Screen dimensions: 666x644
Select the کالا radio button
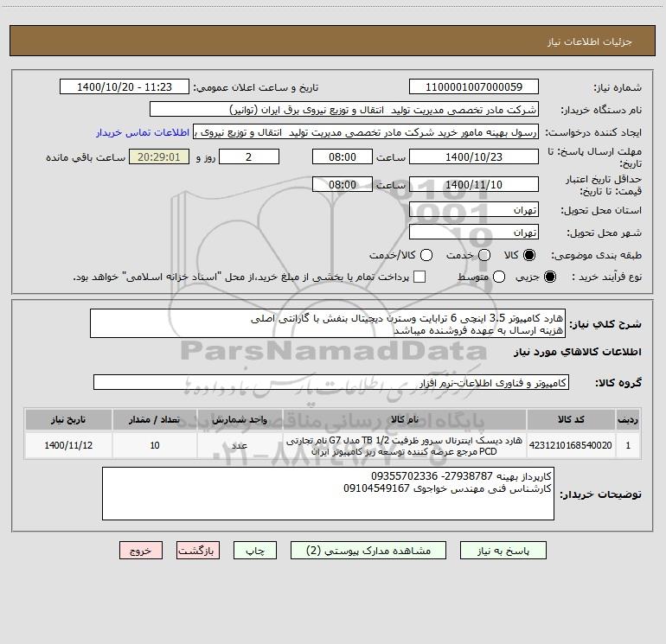[x=529, y=255]
